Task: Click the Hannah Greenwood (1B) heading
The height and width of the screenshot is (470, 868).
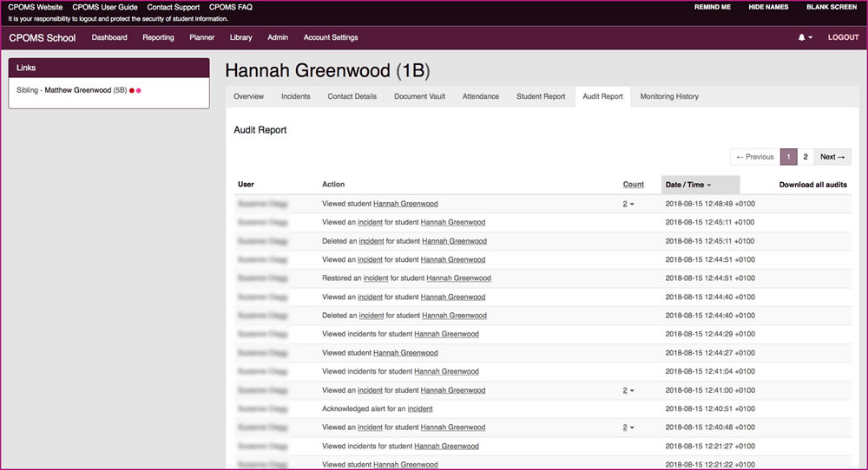Action: pyautogui.click(x=327, y=71)
